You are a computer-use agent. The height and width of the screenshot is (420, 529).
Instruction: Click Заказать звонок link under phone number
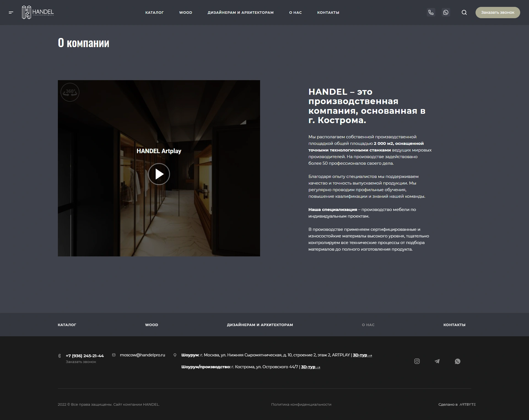click(x=81, y=362)
